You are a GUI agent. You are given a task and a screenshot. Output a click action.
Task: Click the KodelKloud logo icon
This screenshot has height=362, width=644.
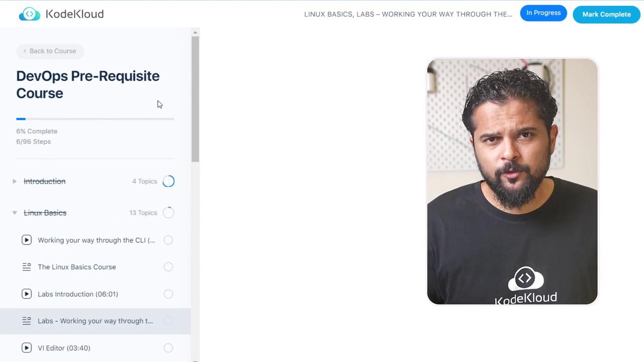tap(29, 14)
